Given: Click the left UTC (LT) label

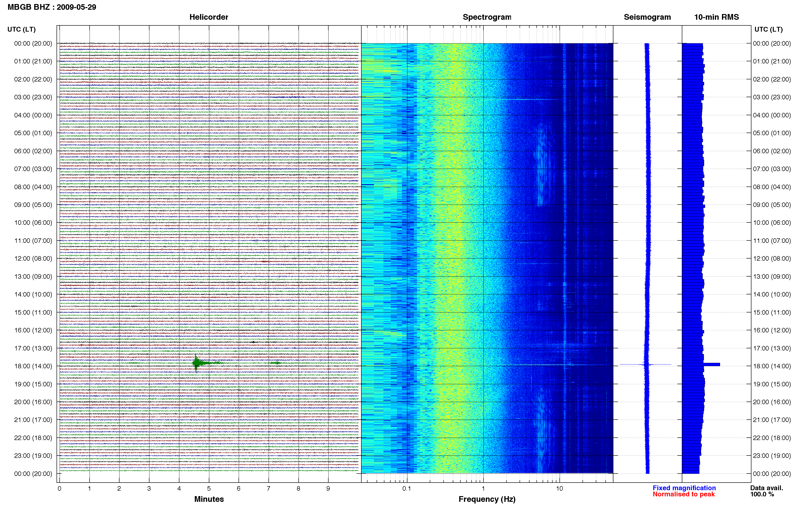Looking at the screenshot, I should tap(21, 29).
